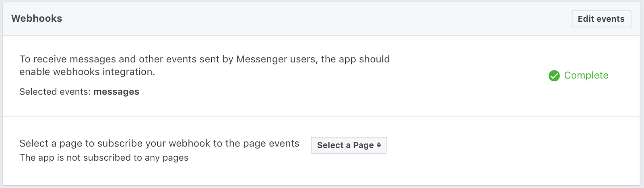Click the Edit events button
Screen dimensions: 644x188
pos(601,19)
